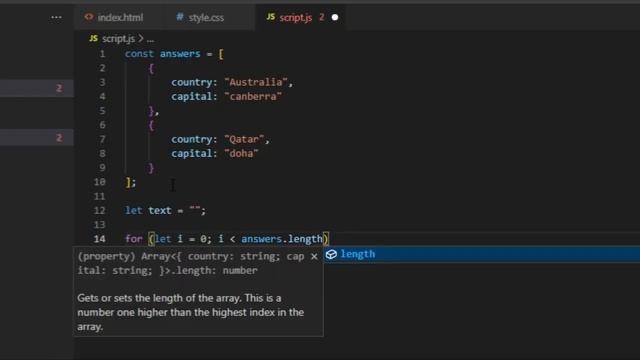Click the HTML file icon on index.html tab
640x360 pixels.
[x=89, y=17]
